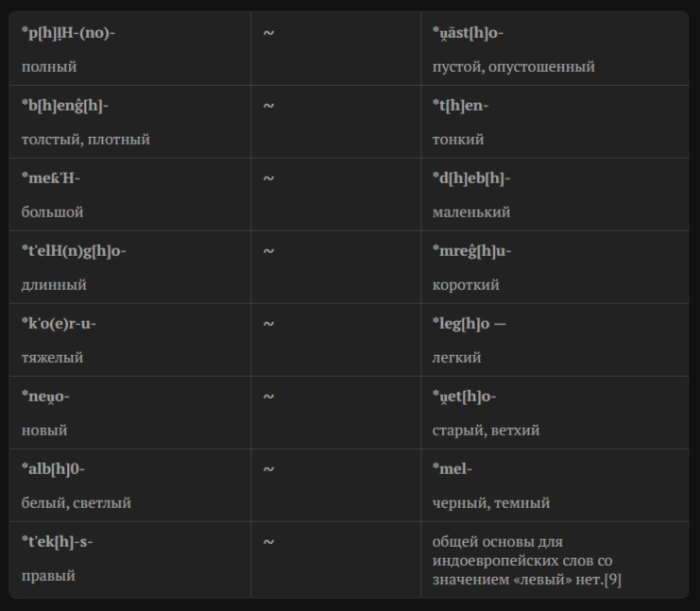Click the root *leg[h]o
700x611 pixels.
coord(461,324)
